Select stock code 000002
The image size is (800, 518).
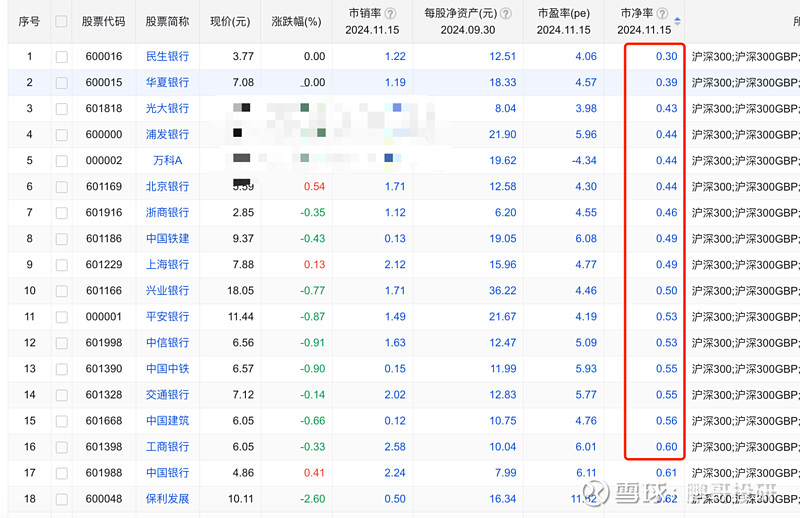[104, 160]
